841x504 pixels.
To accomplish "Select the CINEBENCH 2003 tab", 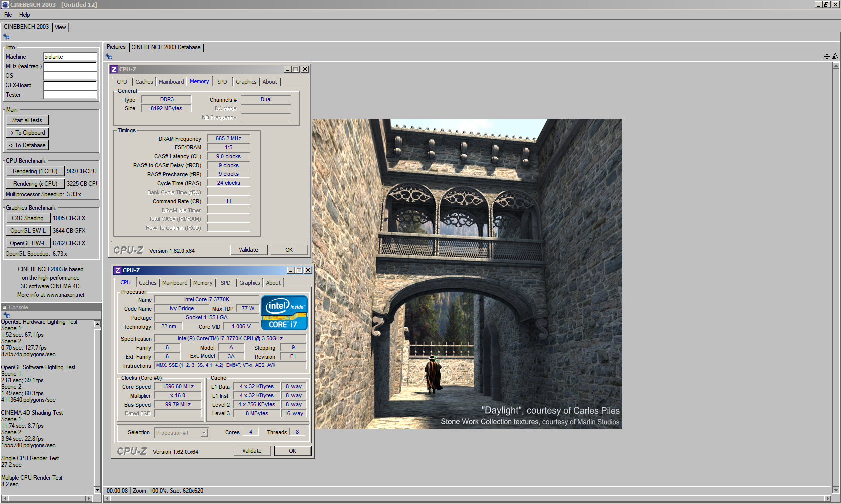I will (26, 27).
